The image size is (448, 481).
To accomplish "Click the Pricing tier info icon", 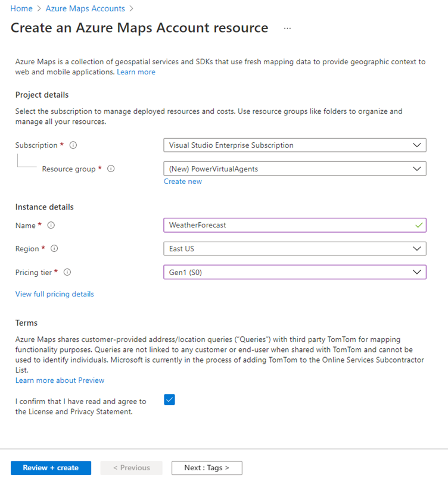I will [67, 272].
